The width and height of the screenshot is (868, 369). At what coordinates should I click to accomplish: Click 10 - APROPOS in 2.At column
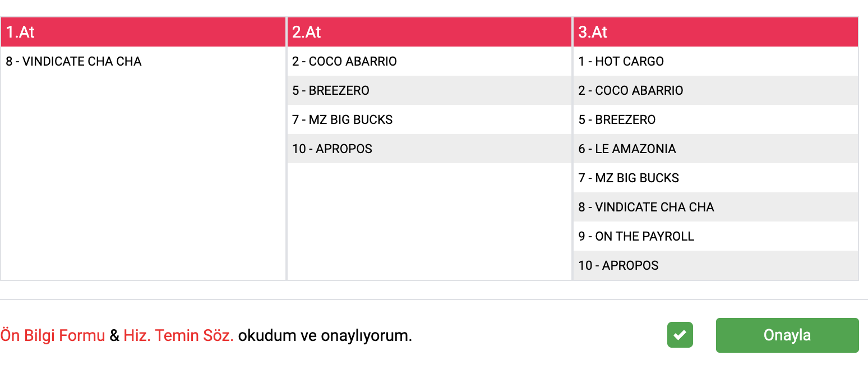[332, 149]
